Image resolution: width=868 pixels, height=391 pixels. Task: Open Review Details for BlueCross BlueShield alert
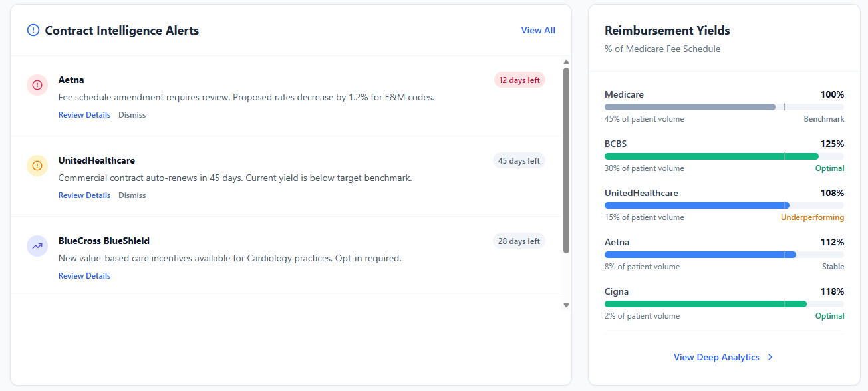[84, 276]
